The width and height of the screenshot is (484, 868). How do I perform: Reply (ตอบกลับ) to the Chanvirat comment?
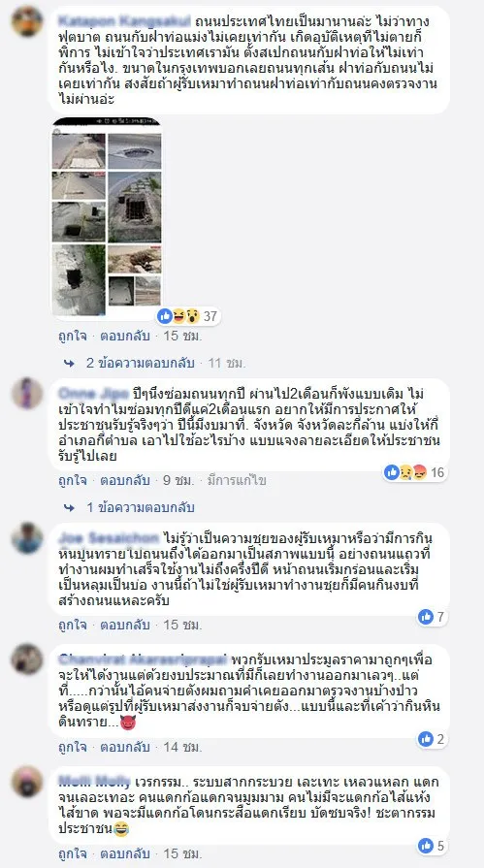(x=124, y=748)
